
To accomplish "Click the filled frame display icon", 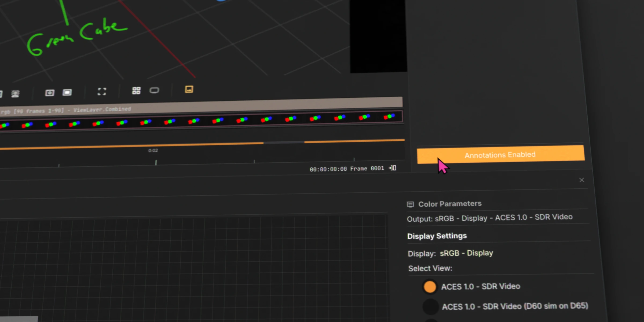I will pyautogui.click(x=67, y=92).
